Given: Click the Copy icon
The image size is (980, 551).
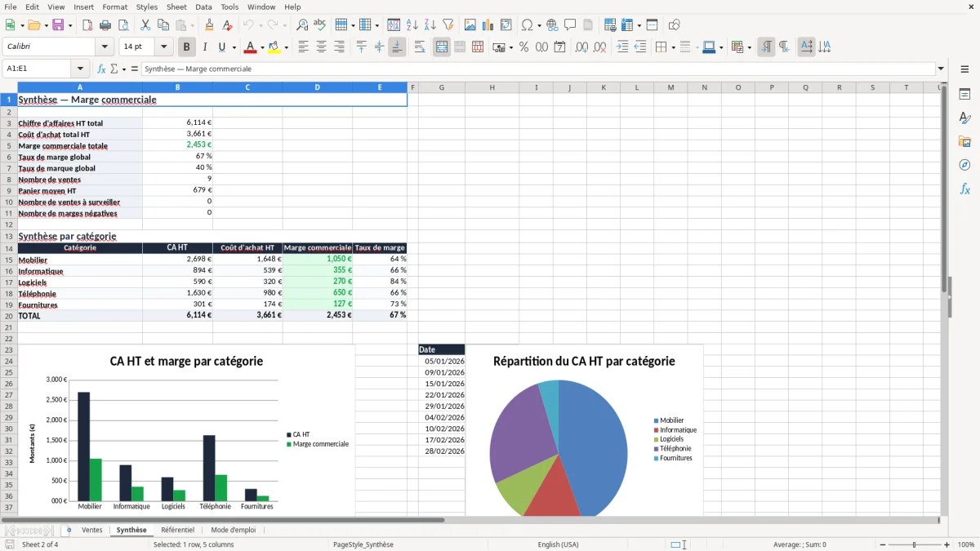Looking at the screenshot, I should click(162, 25).
